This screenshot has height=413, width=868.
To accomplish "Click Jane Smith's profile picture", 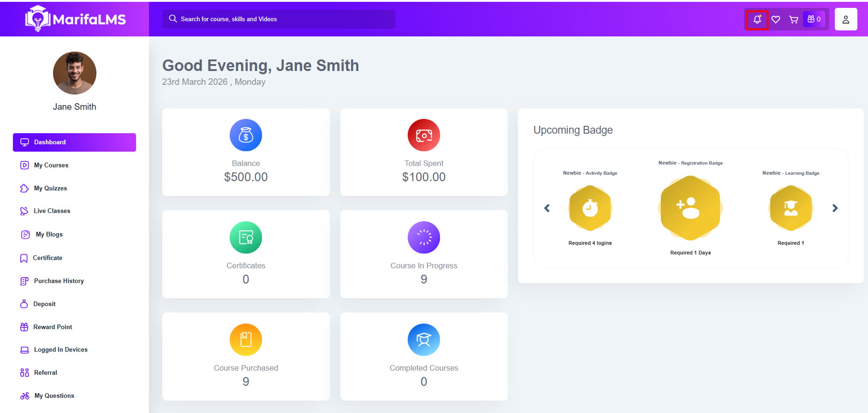I will [x=75, y=73].
